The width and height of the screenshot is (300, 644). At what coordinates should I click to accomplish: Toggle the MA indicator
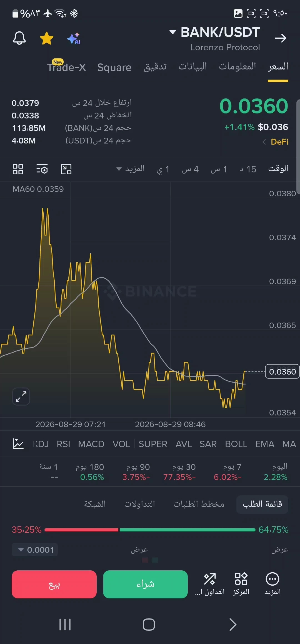(289, 444)
